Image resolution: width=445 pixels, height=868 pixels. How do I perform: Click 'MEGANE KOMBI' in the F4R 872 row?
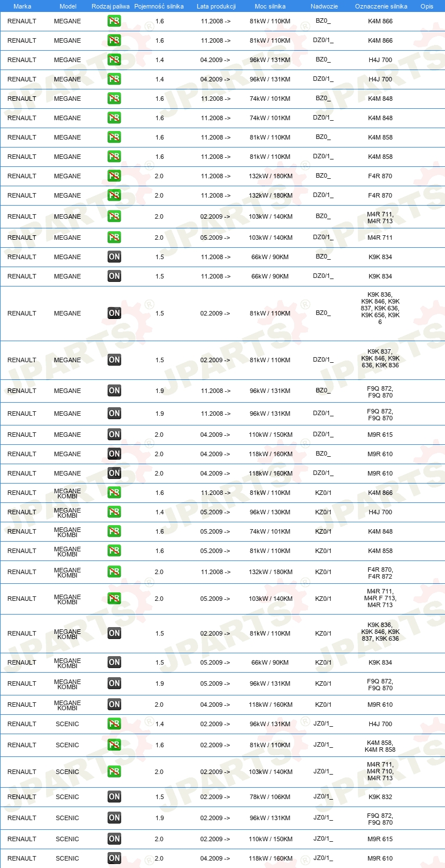click(x=68, y=572)
